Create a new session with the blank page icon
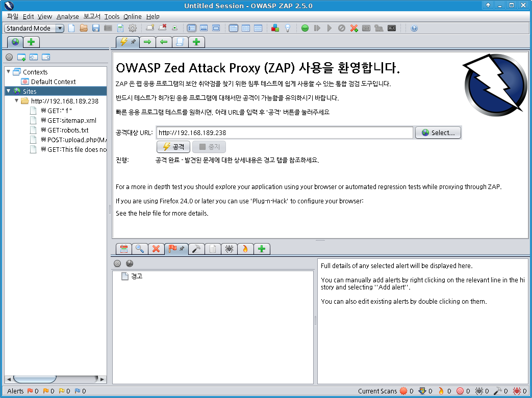532x398 pixels. [x=71, y=28]
